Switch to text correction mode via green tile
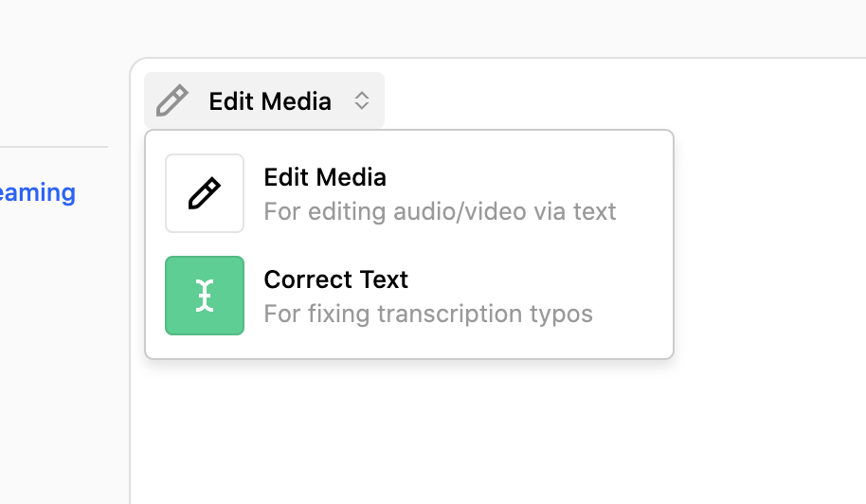Screen dimensions: 866x504 (x=205, y=296)
